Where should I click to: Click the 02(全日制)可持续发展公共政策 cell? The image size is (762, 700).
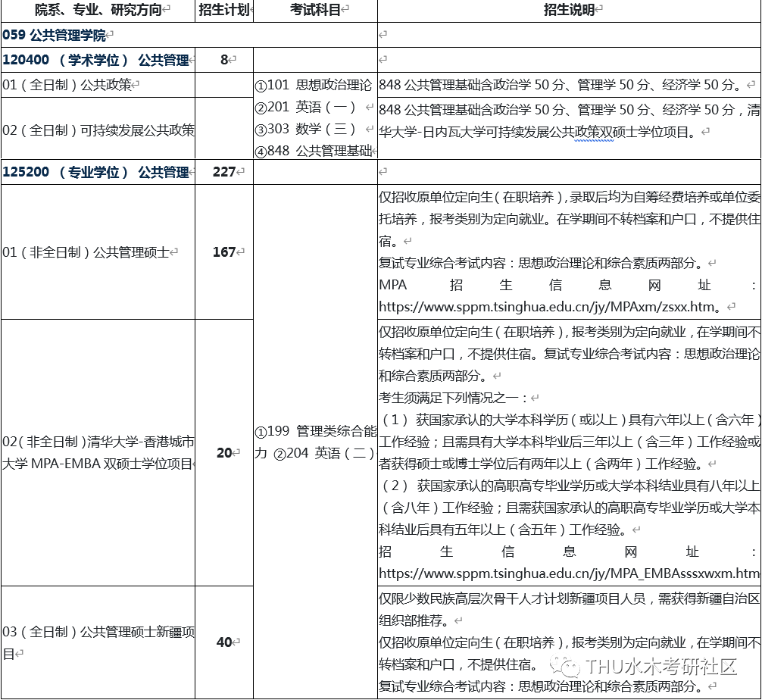tap(98, 130)
